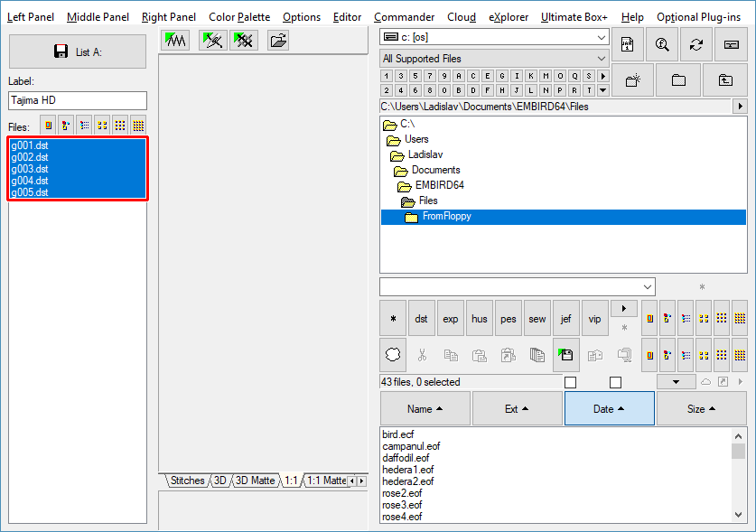Viewport: 756px width, 532px height.
Task: Click the open folder icon in middle toolbar
Action: tap(278, 40)
